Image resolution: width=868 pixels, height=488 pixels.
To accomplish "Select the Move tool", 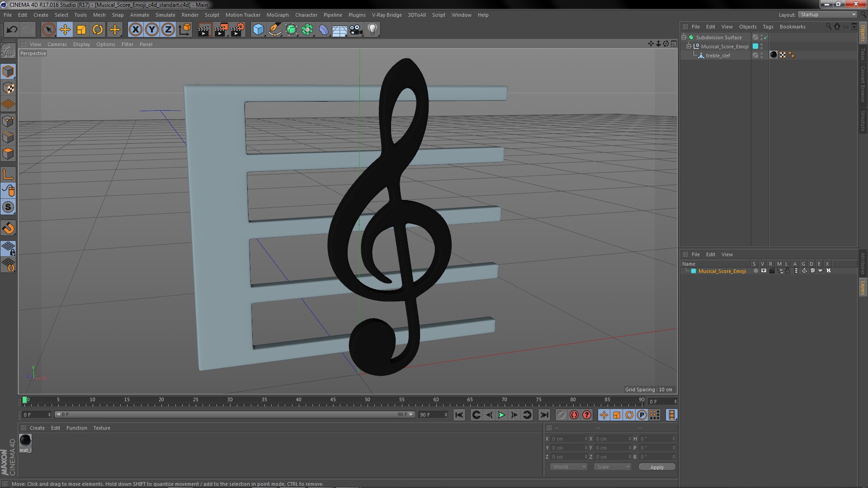I will click(x=65, y=30).
